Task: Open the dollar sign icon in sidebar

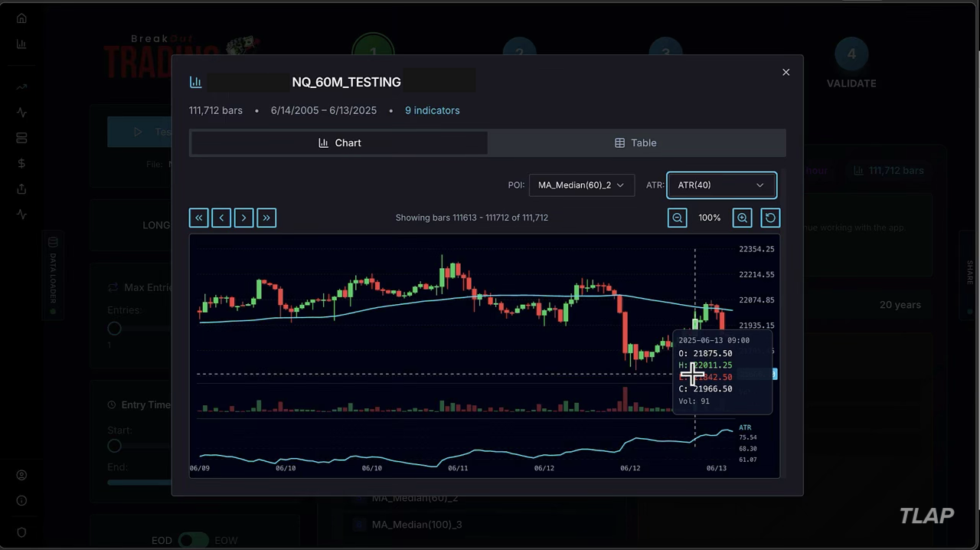Action: click(x=21, y=163)
